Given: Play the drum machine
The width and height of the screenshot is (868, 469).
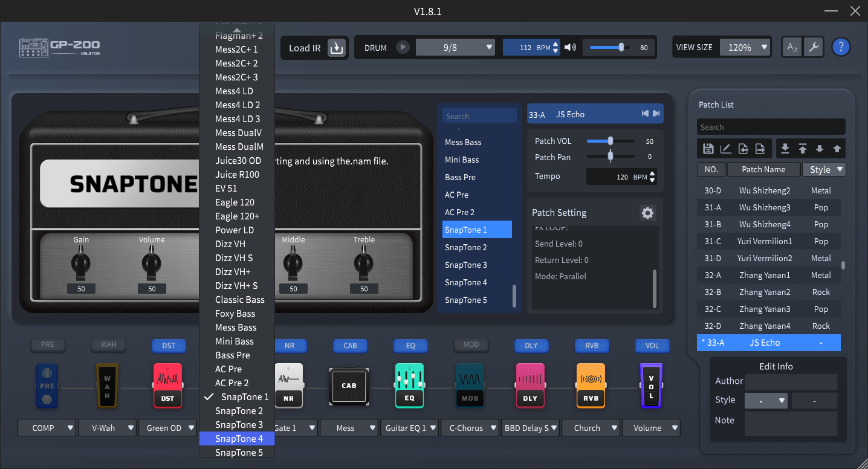Looking at the screenshot, I should point(403,47).
